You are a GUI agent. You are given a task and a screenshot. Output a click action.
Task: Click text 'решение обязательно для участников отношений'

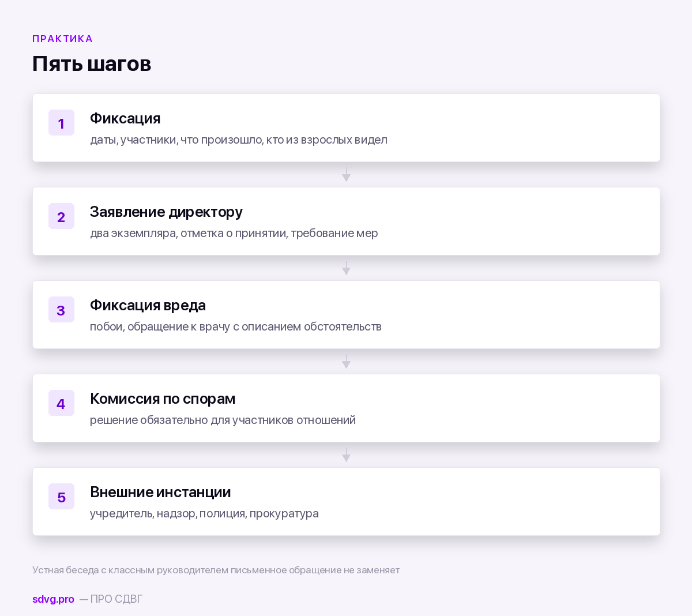(223, 420)
